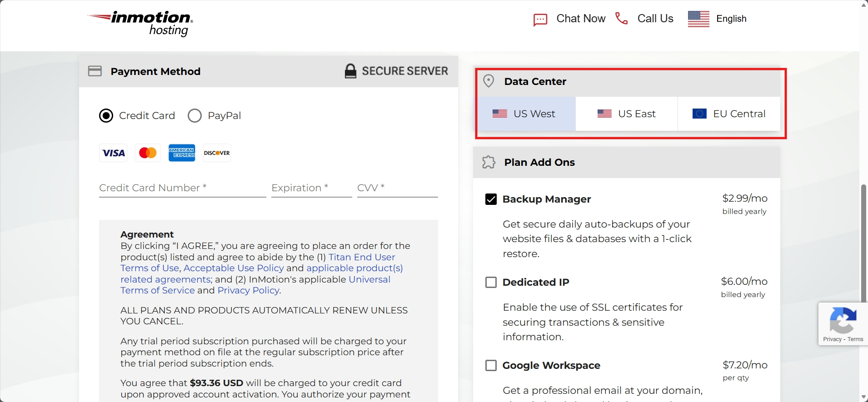Screen dimensions: 868x402
Task: Click the Credit Card Number field
Action: [x=182, y=188]
